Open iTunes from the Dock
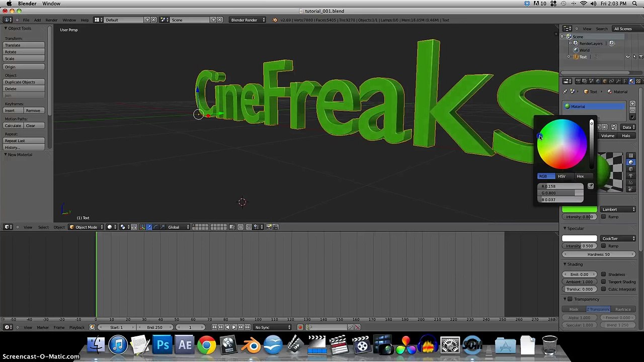 pyautogui.click(x=118, y=345)
